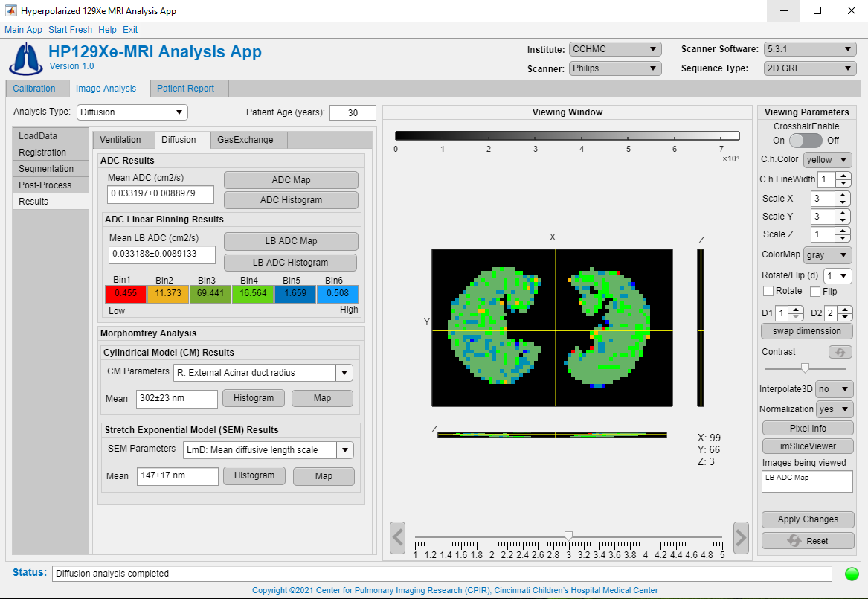Click the MATLAB icon in title bar
Viewport: 868px width, 599px height.
coord(10,11)
